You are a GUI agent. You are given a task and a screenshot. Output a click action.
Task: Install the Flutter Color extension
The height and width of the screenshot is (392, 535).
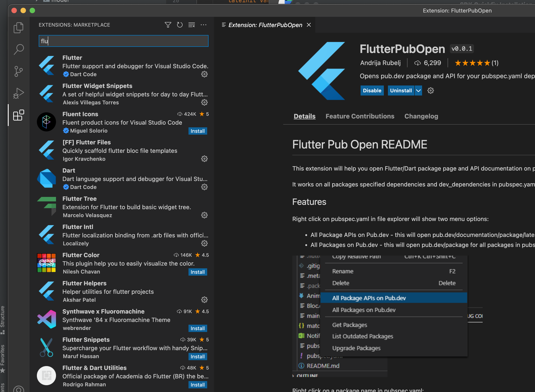pyautogui.click(x=197, y=272)
